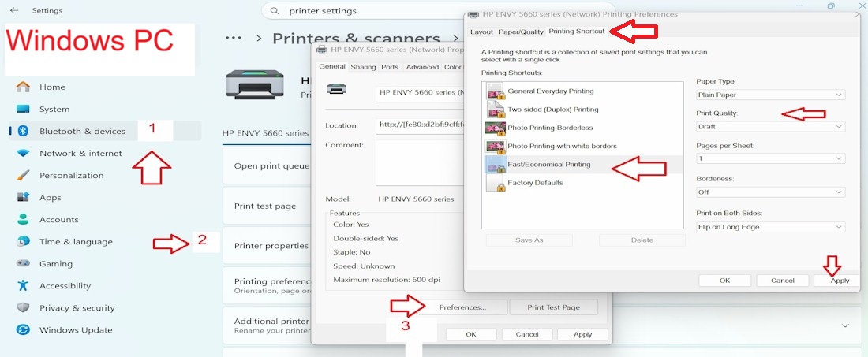Click Printers & scanners breadcrumb
868x357 pixels.
pyautogui.click(x=356, y=39)
